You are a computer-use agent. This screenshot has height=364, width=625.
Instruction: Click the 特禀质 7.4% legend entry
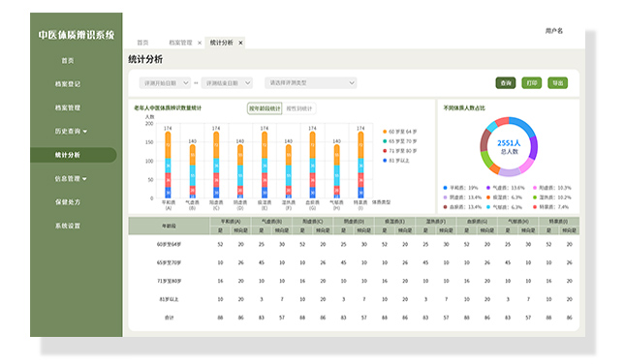pyautogui.click(x=550, y=207)
